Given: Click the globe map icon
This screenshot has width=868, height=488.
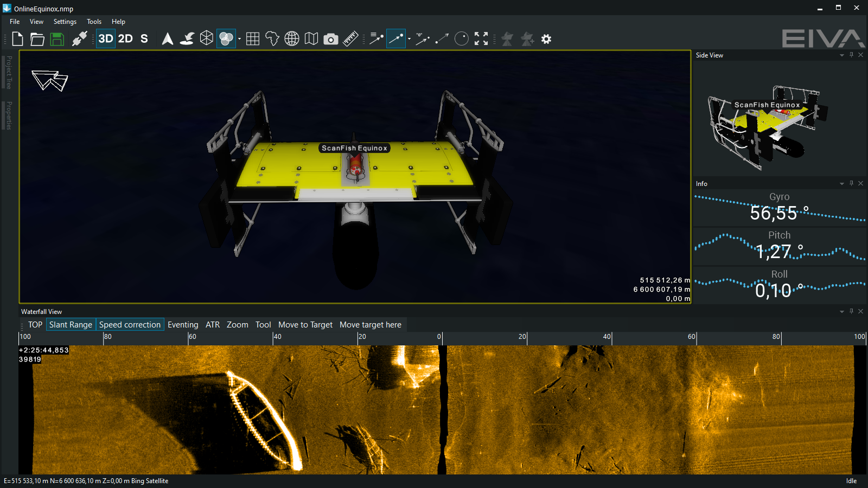Looking at the screenshot, I should (292, 39).
